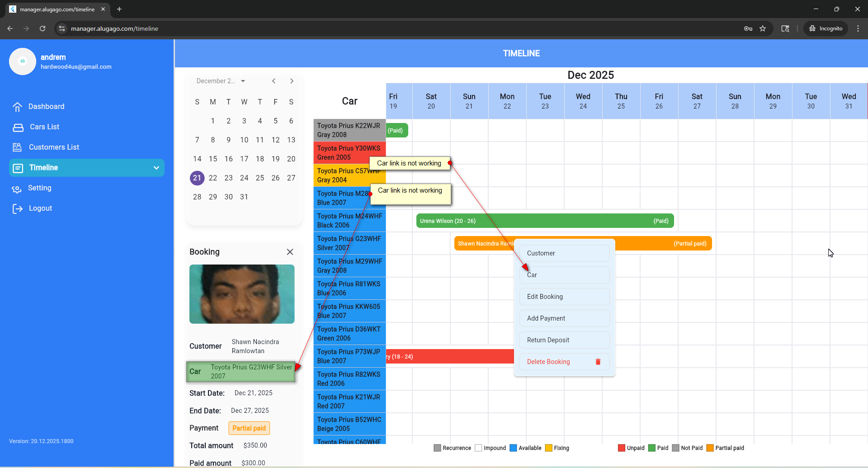
Task: Reload the page
Action: pos(42,28)
